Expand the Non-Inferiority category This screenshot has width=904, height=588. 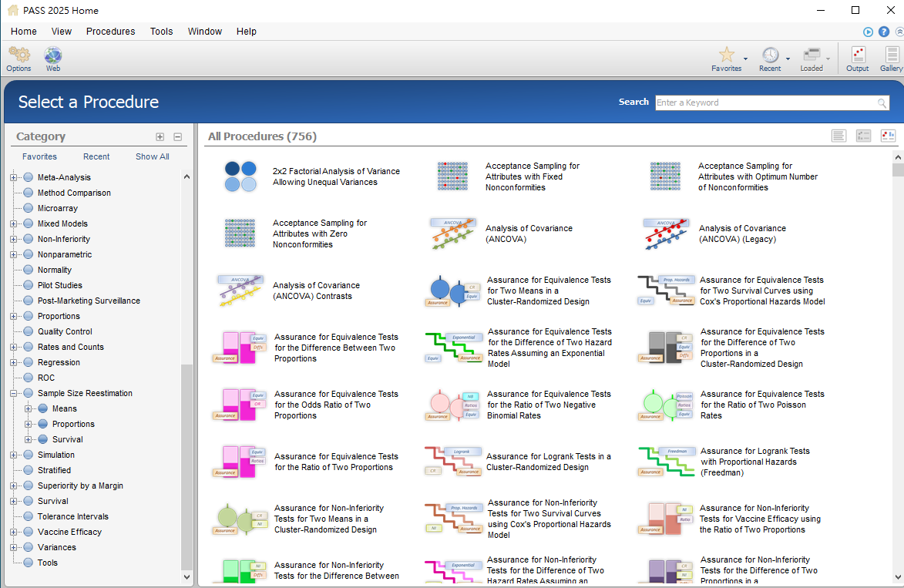point(13,239)
